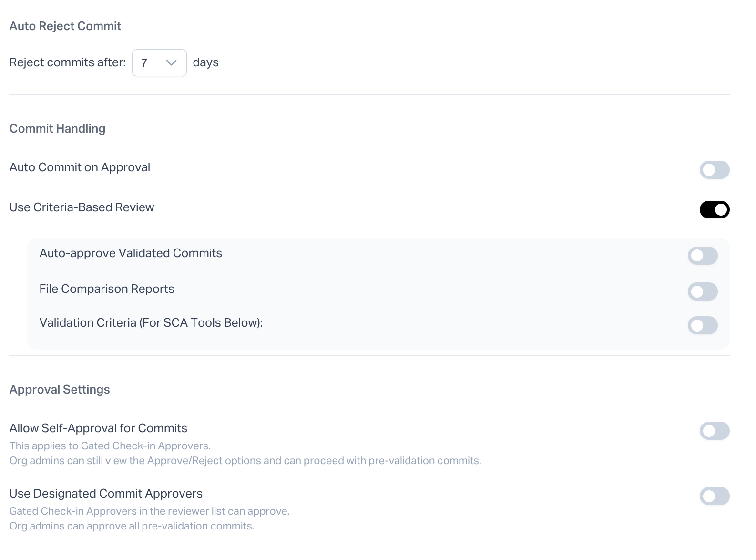Image resolution: width=756 pixels, height=560 pixels.
Task: Click the Use Designated Commit Approvers label
Action: (106, 494)
